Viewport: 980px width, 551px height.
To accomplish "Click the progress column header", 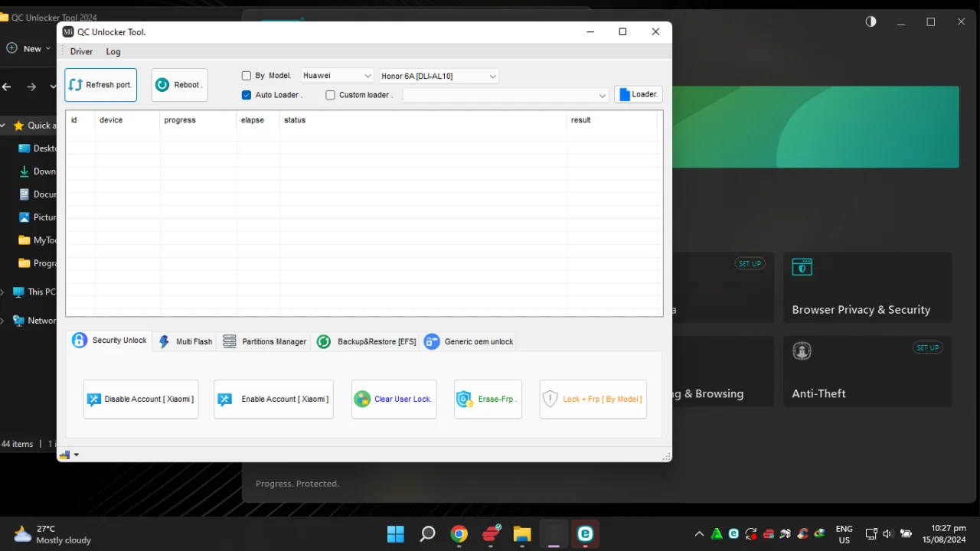I will tap(198, 120).
